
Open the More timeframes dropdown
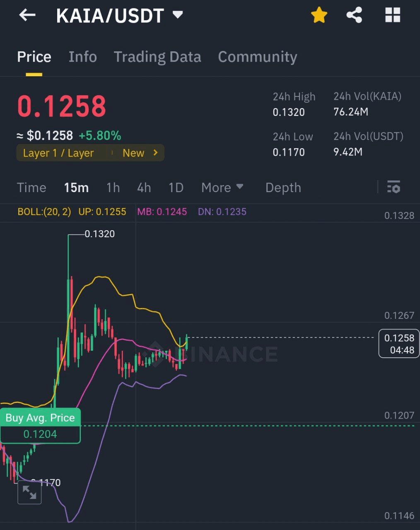(x=222, y=188)
